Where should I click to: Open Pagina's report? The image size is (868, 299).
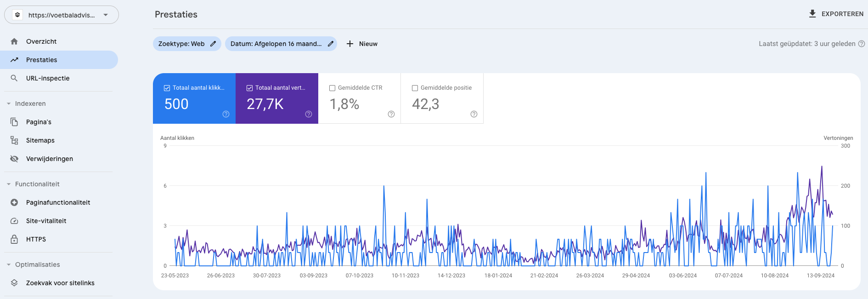point(59,122)
